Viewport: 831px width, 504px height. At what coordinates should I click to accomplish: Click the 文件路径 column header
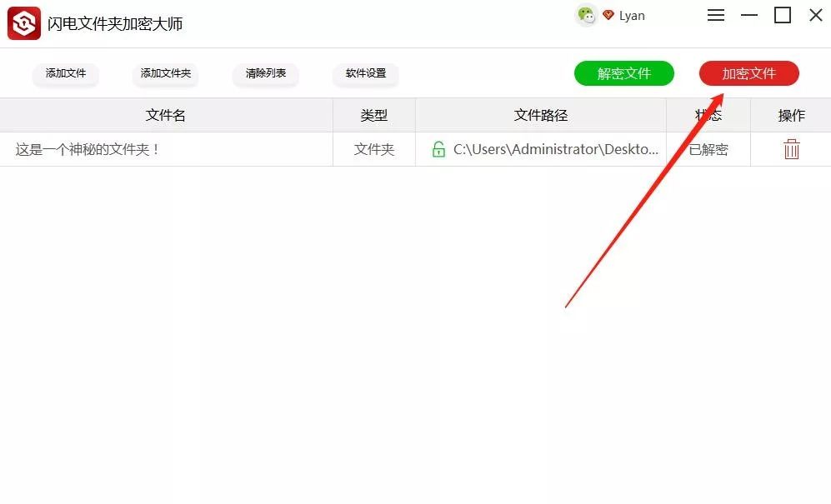coord(541,115)
